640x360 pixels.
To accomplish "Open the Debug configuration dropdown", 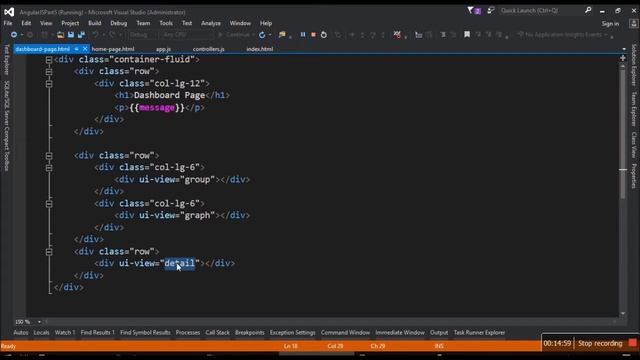I will (142, 35).
